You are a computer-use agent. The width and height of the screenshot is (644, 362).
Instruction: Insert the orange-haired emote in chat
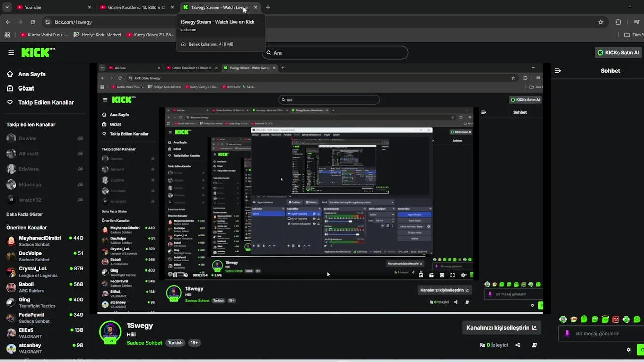[574, 319]
